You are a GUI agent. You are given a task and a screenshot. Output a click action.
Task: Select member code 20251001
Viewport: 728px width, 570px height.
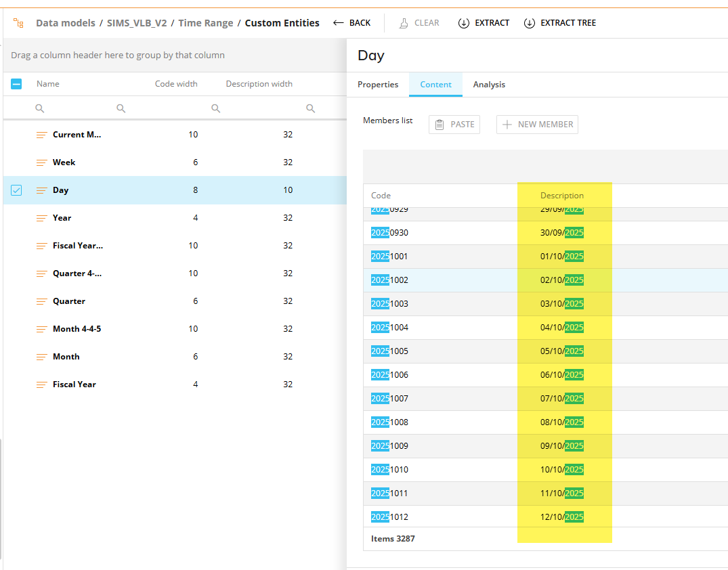389,256
